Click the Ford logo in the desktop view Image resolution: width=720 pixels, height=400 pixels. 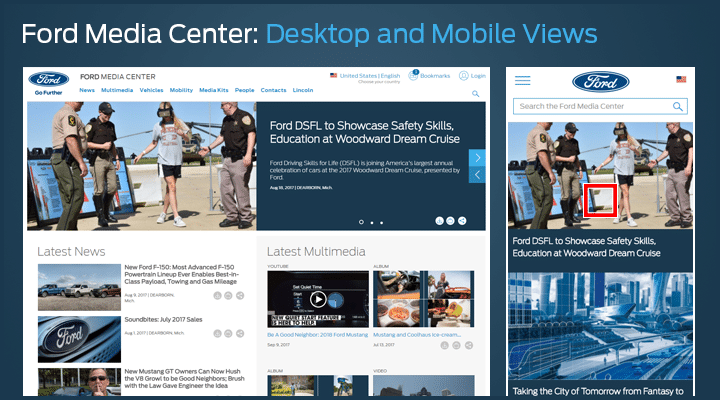coord(49,79)
